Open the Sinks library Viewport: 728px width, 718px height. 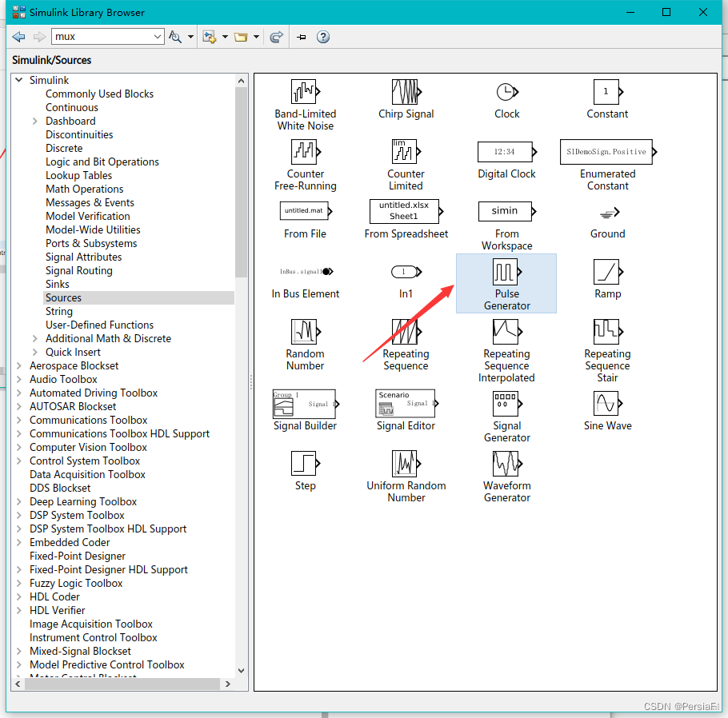pos(57,284)
